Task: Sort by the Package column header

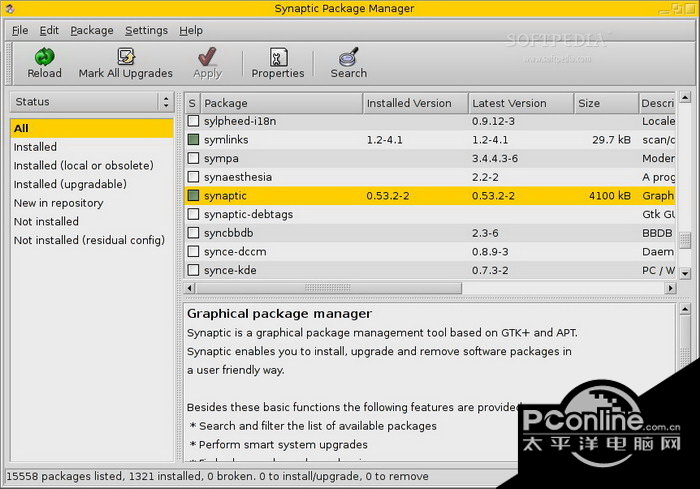Action: coord(282,103)
